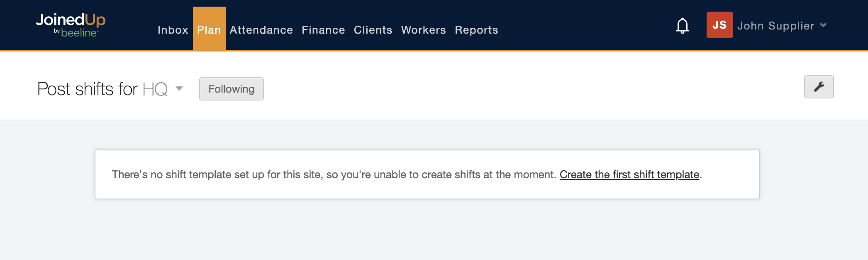Open the Attendance section
Image resolution: width=868 pixels, height=260 pixels.
261,30
